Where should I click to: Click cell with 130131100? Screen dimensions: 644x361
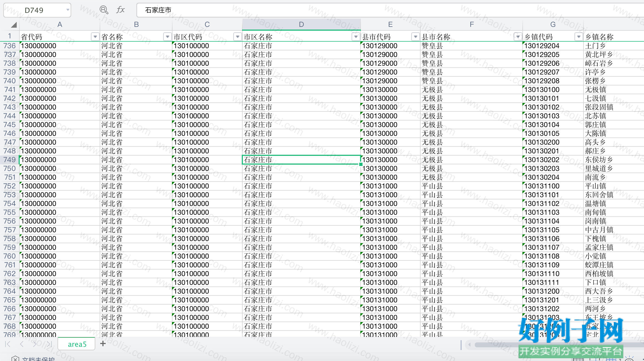click(x=553, y=186)
